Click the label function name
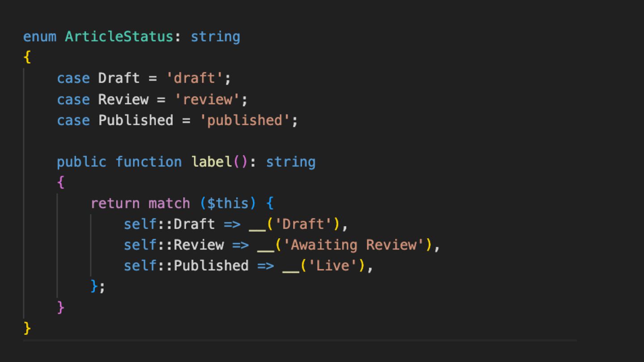Image resolution: width=644 pixels, height=362 pixels. coord(211,162)
